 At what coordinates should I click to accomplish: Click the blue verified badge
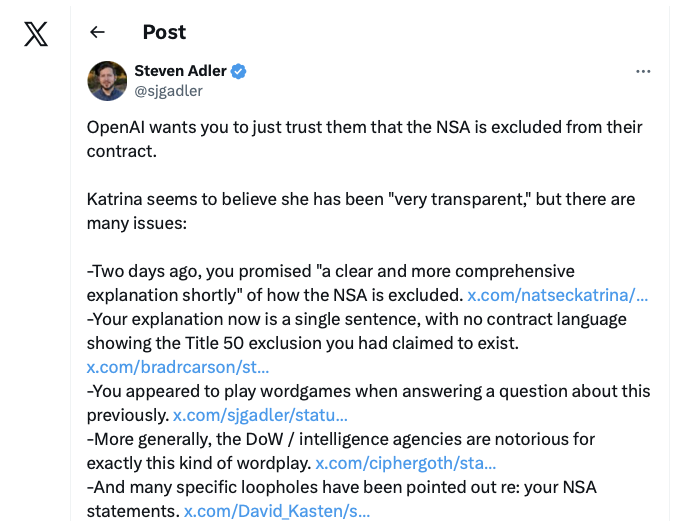[x=240, y=71]
